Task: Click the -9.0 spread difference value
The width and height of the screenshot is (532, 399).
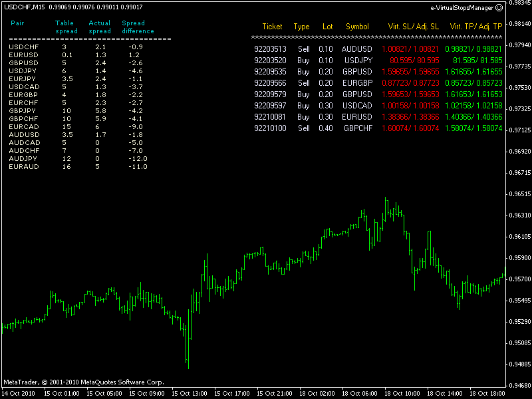Action: [x=136, y=126]
